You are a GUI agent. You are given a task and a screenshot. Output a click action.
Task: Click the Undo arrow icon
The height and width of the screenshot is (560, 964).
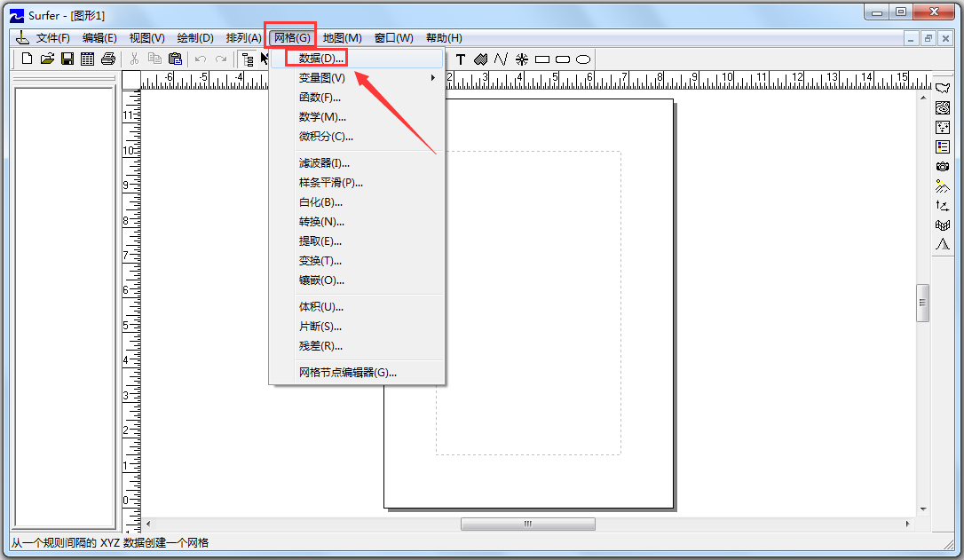[x=201, y=59]
